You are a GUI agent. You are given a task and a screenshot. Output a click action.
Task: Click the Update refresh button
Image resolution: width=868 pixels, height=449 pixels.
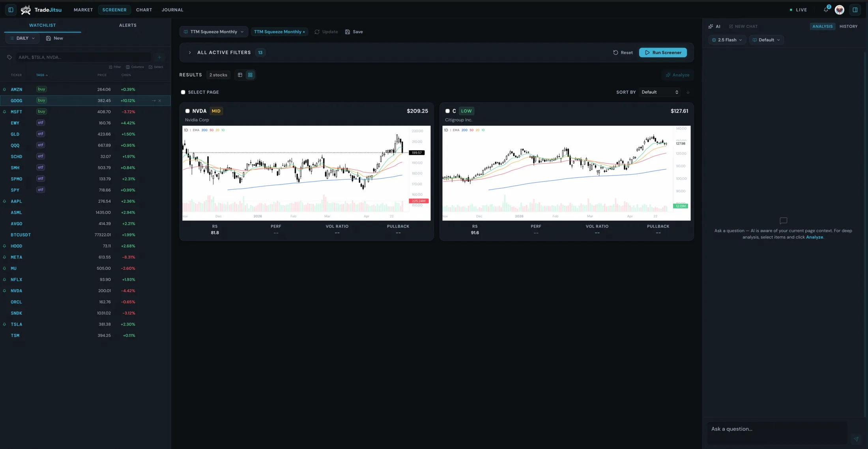coord(326,32)
